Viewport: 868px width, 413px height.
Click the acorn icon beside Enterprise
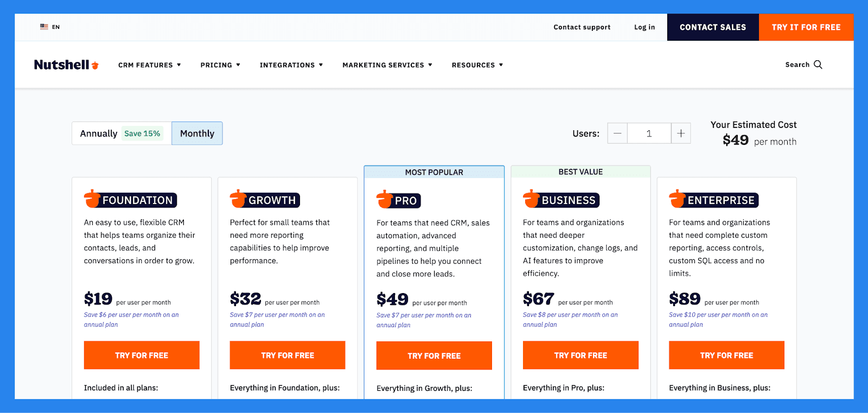coord(676,199)
